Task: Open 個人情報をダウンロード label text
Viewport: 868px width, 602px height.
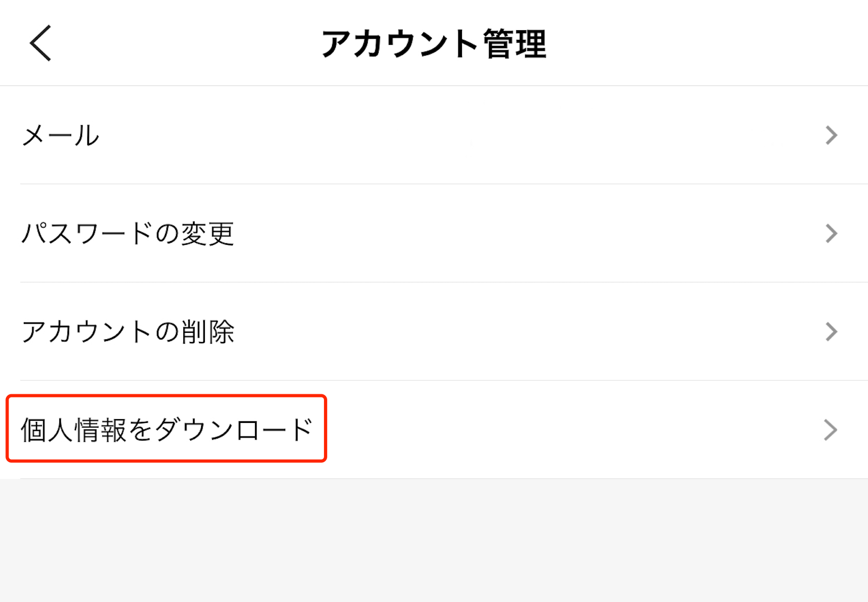Action: click(x=167, y=430)
